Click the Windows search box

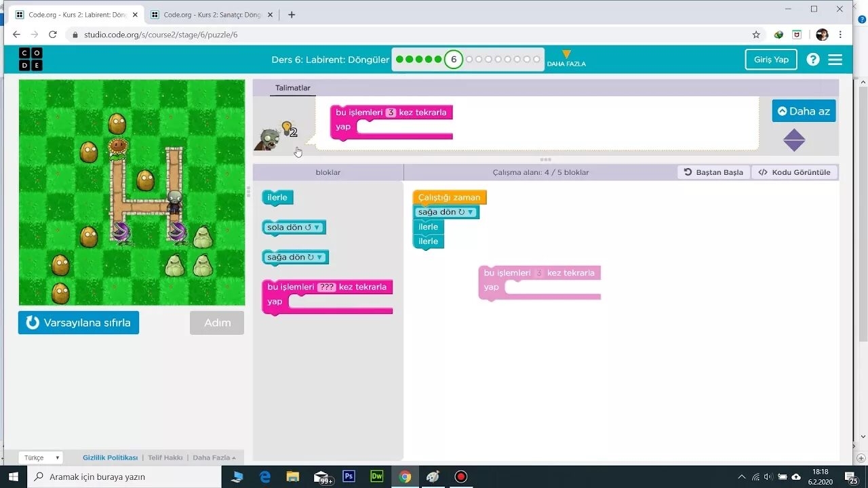124,476
